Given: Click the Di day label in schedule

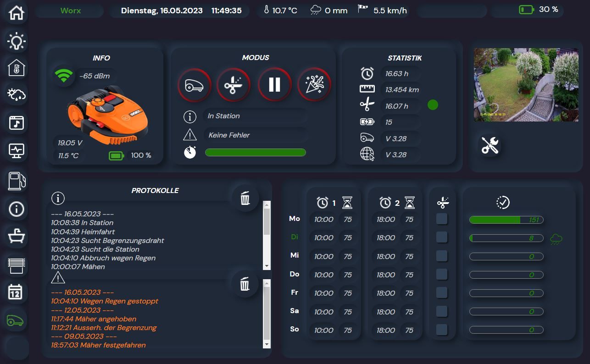Looking at the screenshot, I should click(x=295, y=237).
